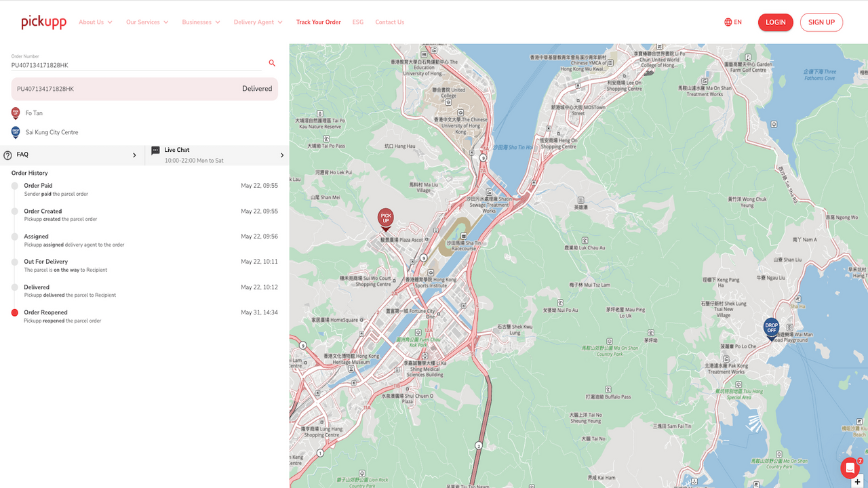The height and width of the screenshot is (488, 868).
Task: Open the floating chat widget with notification badge
Action: [850, 468]
